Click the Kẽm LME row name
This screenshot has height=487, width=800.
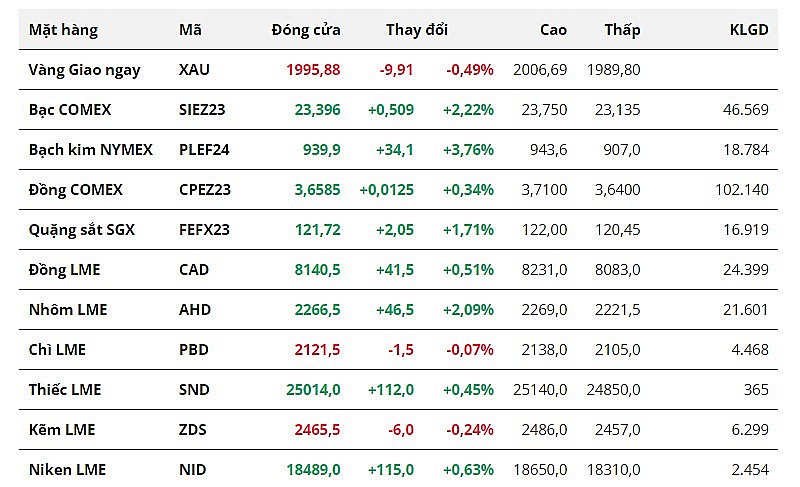61,430
